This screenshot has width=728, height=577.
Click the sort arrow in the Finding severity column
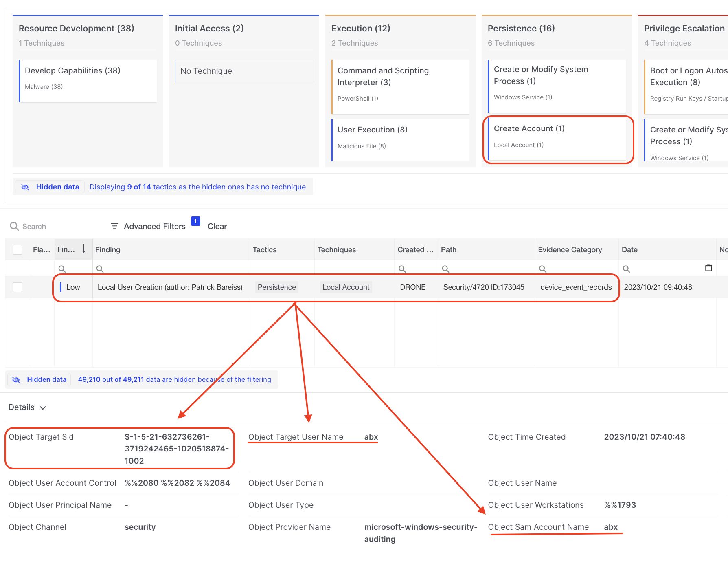pos(84,249)
